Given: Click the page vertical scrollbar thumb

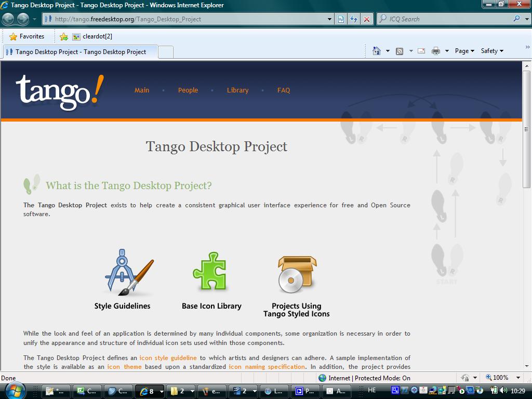Looking at the screenshot, I should tap(527, 129).
